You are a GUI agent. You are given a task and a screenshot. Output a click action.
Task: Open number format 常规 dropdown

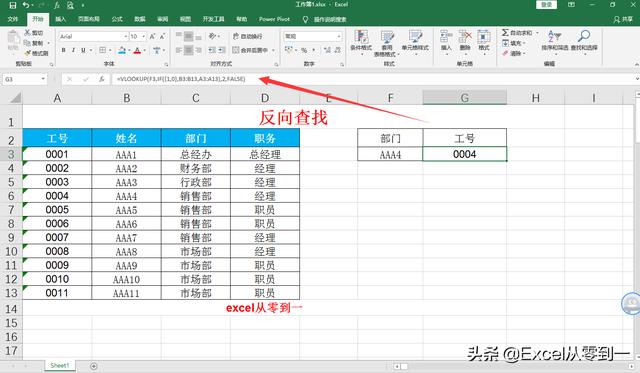tap(339, 36)
